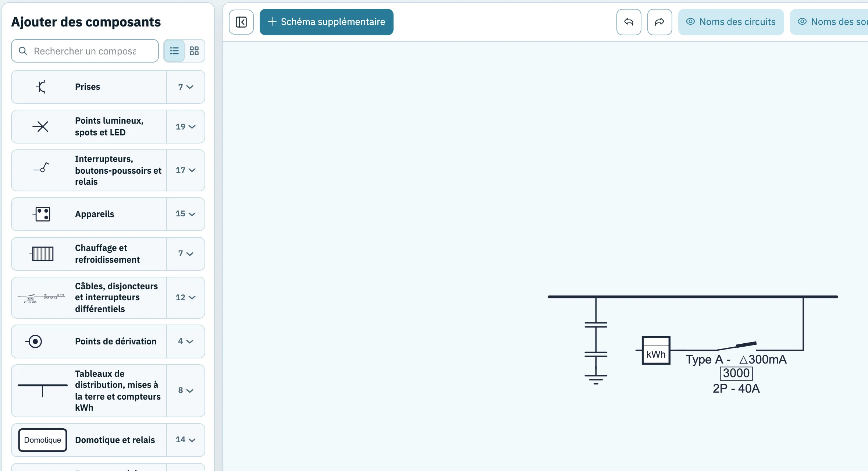Click the Tableaux de distribution bar icon
868x471 pixels.
(43, 390)
